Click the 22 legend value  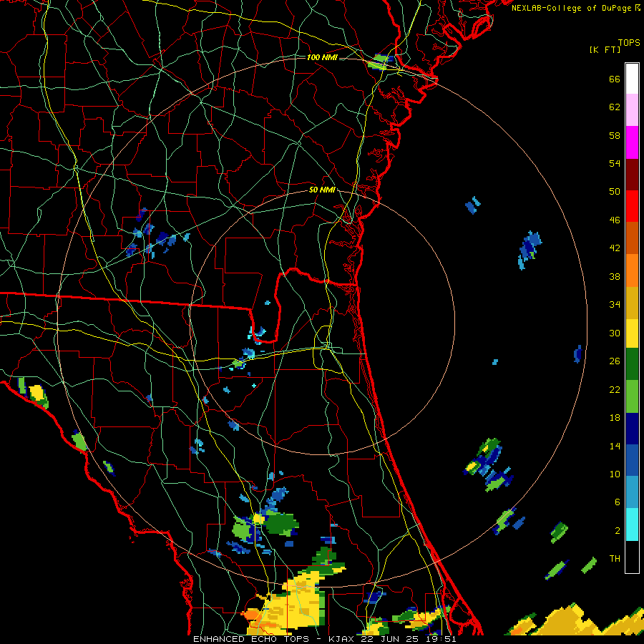[615, 390]
